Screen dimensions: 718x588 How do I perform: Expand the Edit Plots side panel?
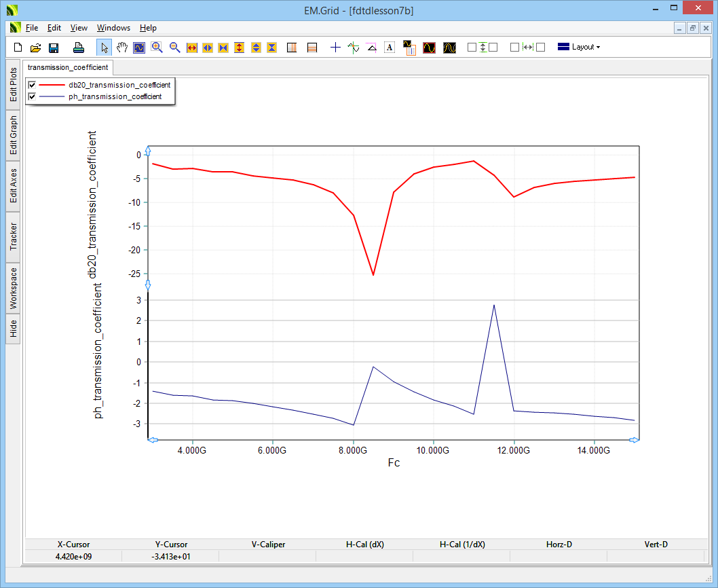tap(13, 85)
